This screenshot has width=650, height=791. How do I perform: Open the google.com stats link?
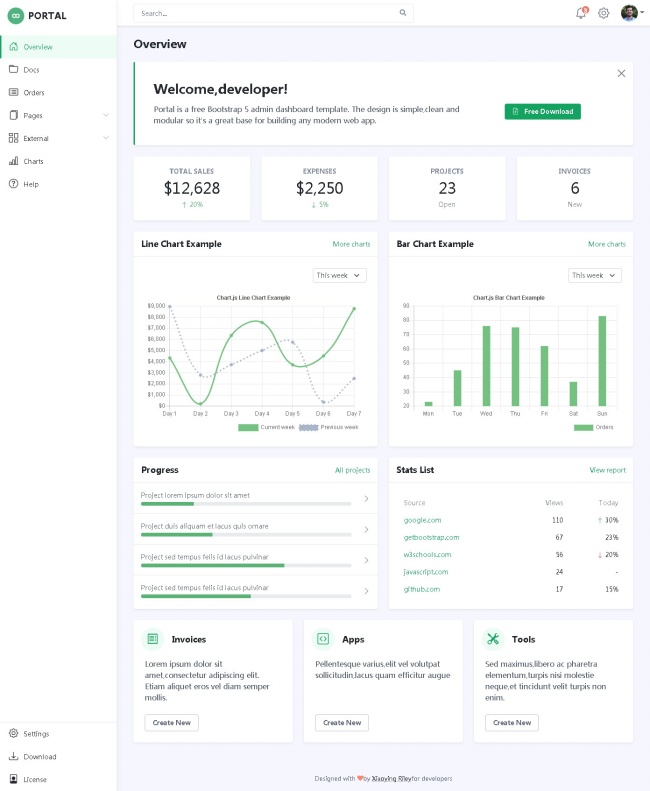422,520
